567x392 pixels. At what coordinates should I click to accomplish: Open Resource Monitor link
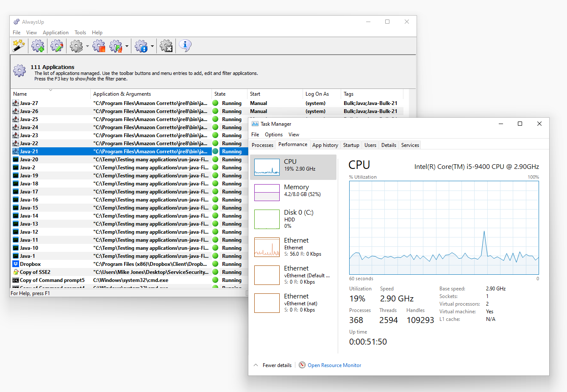pos(334,365)
